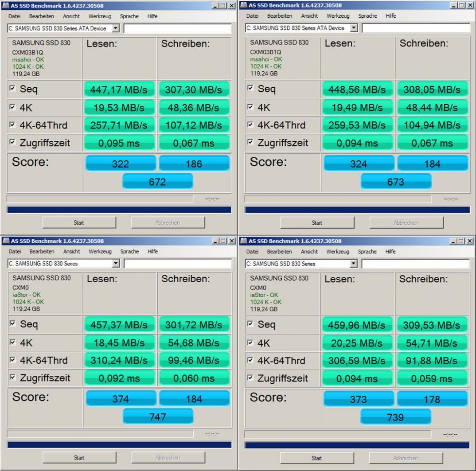The image size is (476, 471).
Task: Click the 107,12 MB/s 4K-64Thrd write result
Action: [x=194, y=125]
